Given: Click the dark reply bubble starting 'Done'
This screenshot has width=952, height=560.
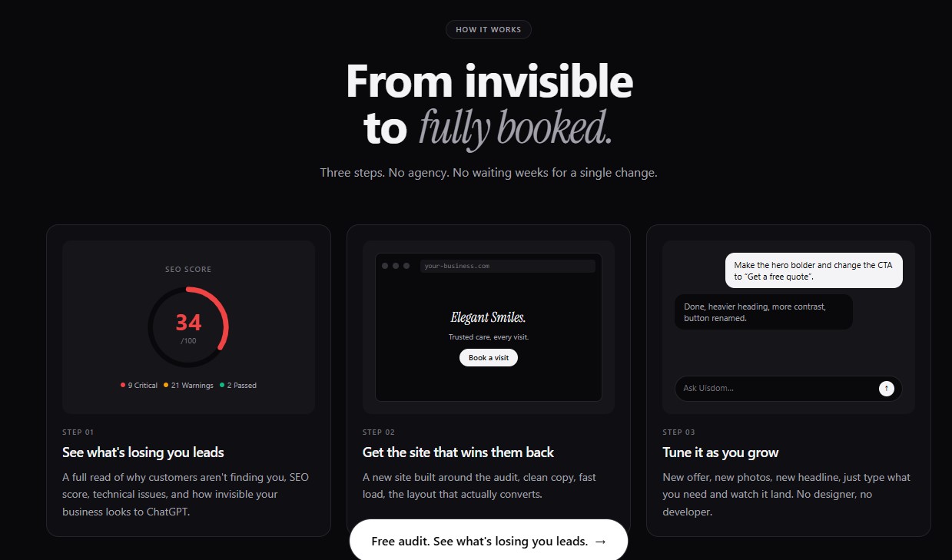Looking at the screenshot, I should [764, 312].
